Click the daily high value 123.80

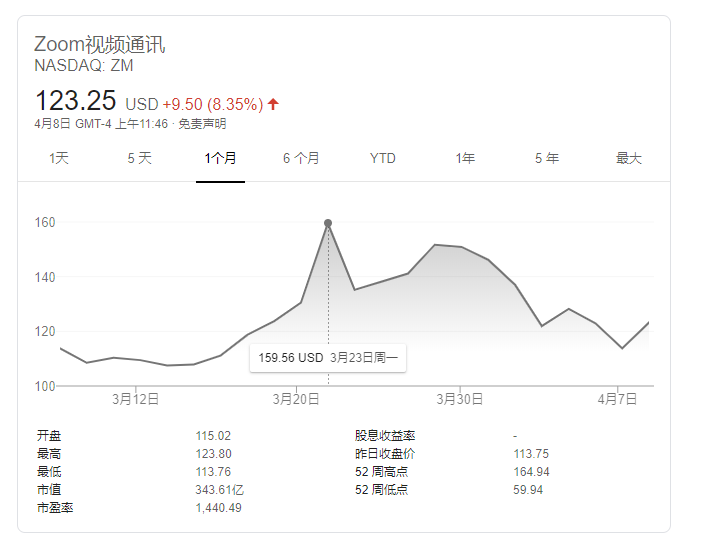(214, 454)
